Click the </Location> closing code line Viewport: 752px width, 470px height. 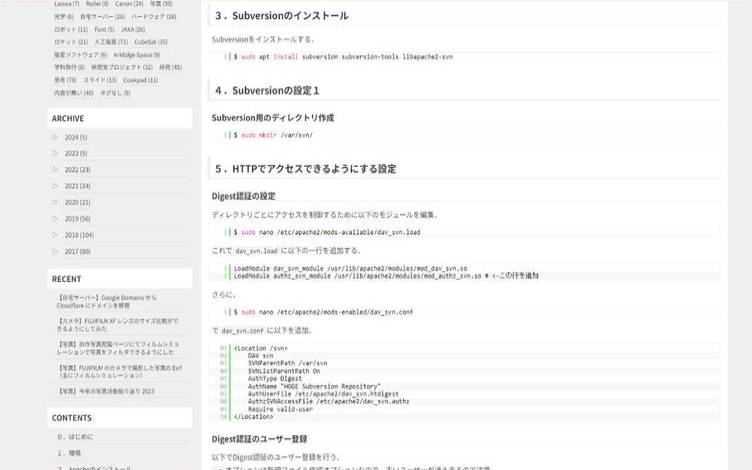[253, 417]
